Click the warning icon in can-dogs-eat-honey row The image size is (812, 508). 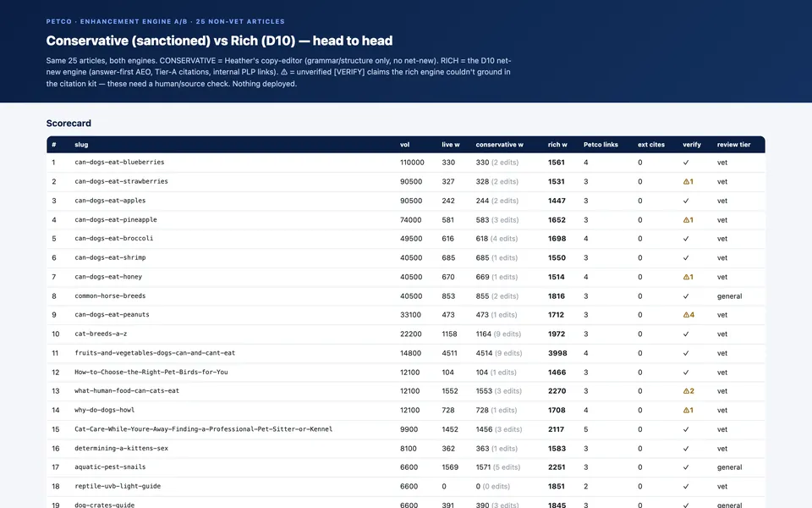click(688, 277)
